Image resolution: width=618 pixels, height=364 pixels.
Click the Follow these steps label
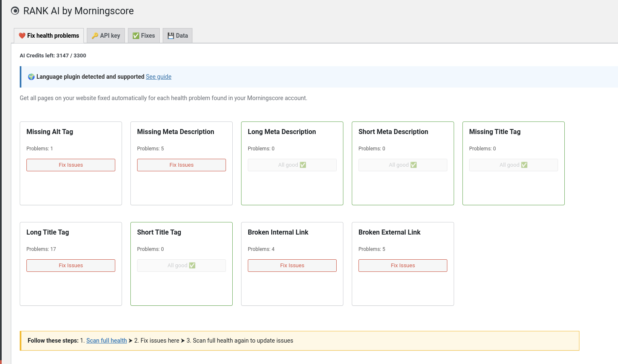(x=53, y=341)
